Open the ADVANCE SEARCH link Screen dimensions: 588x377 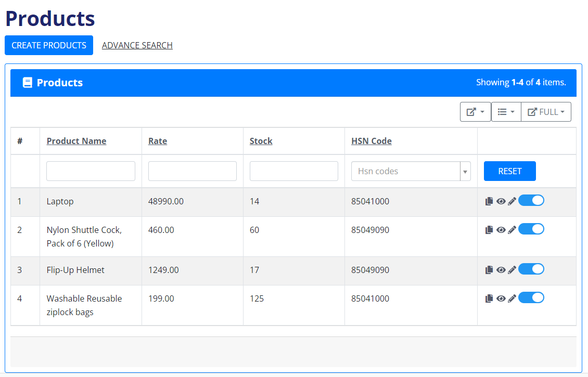[137, 45]
